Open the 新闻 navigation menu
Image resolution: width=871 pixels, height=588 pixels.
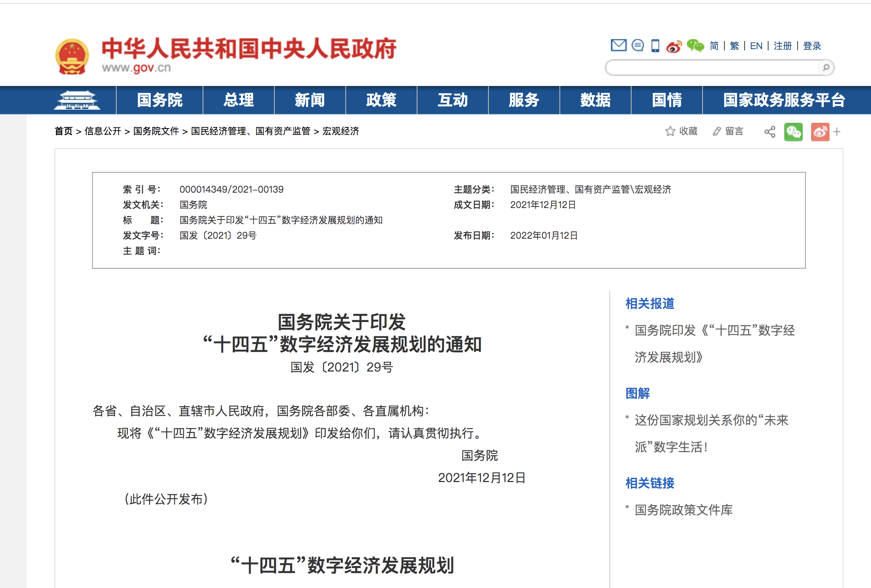point(310,100)
